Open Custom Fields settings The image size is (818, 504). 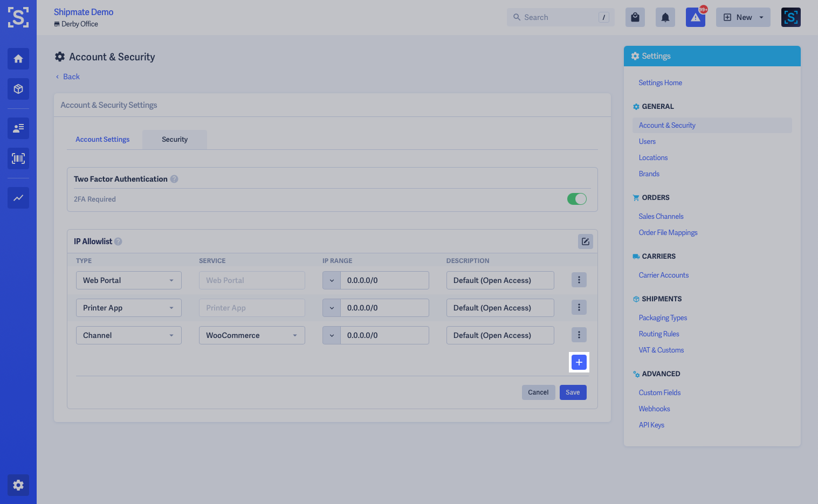click(x=659, y=393)
